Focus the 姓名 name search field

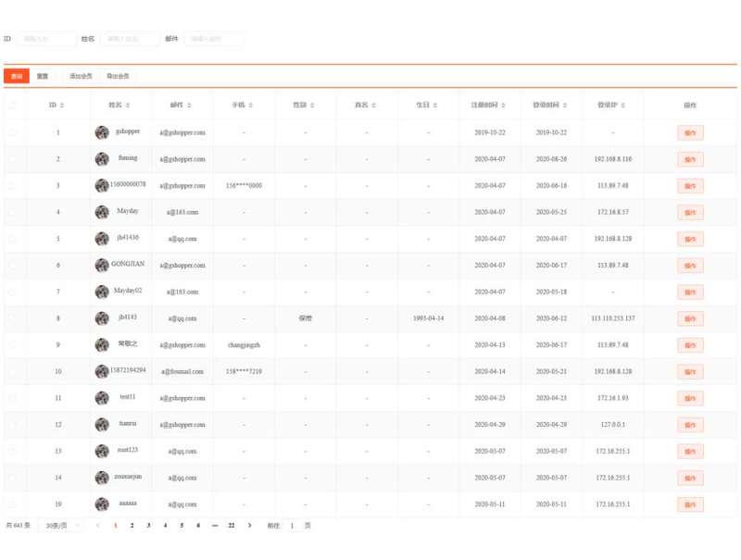point(130,39)
